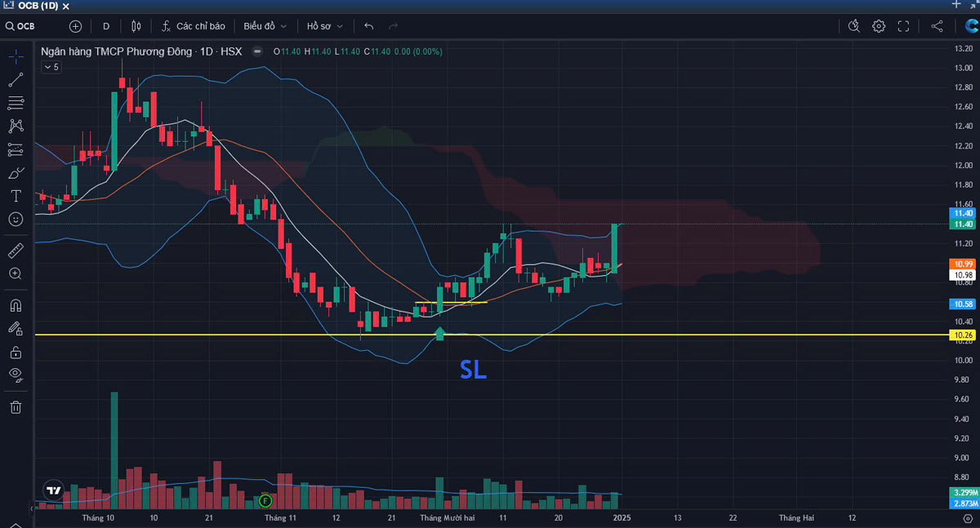
Task: Open candlestick chart style selector
Action: click(136, 26)
